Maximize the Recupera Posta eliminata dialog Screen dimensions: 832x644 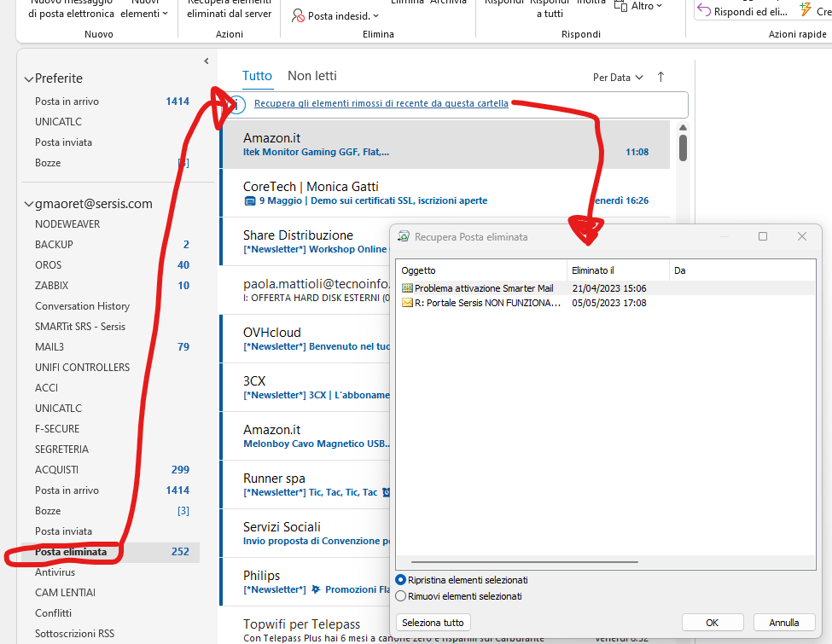[763, 236]
